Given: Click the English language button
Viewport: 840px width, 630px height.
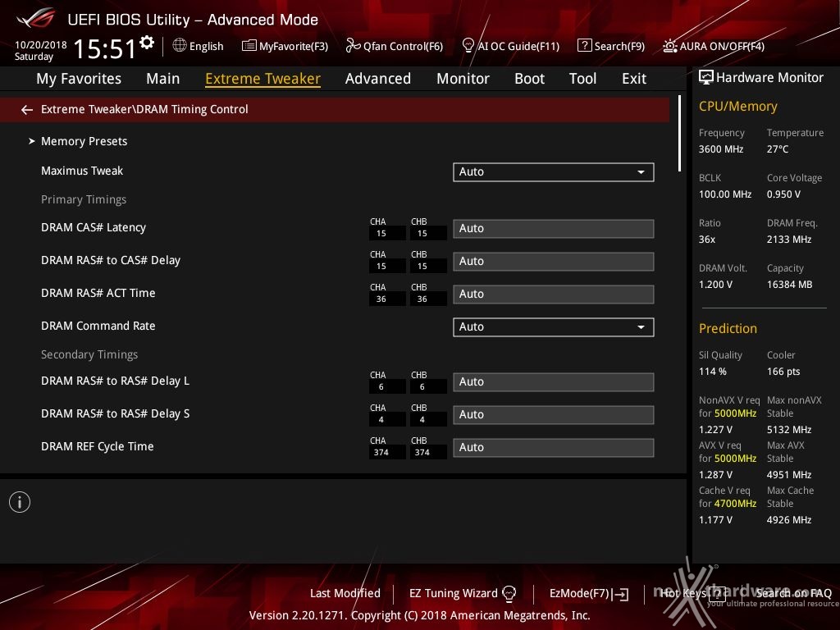Looking at the screenshot, I should coord(198,46).
